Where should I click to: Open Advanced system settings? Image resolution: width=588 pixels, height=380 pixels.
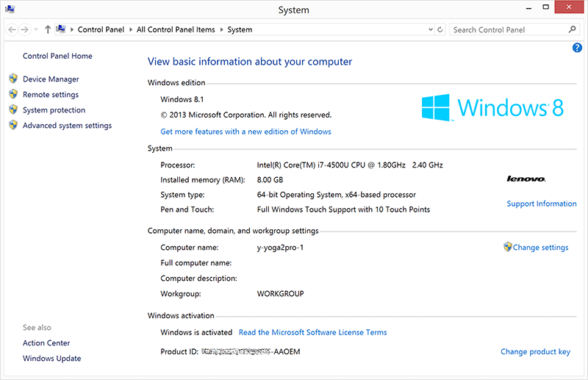click(67, 126)
